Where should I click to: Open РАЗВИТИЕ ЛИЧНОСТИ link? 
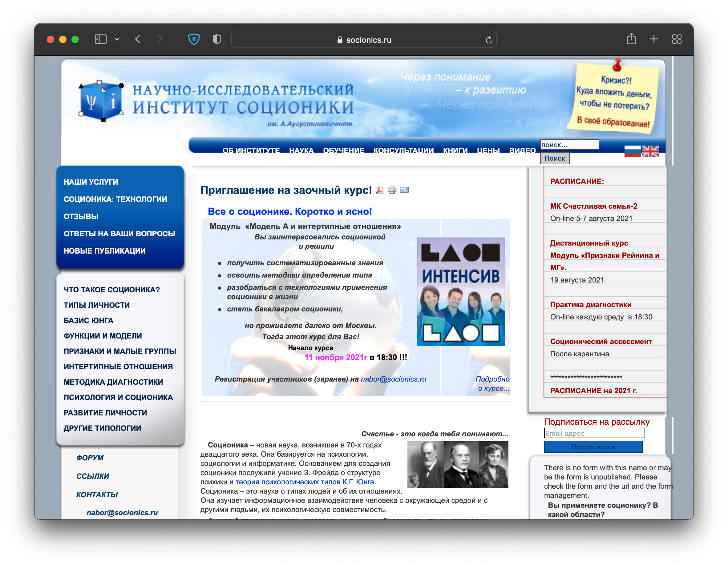pos(105,412)
